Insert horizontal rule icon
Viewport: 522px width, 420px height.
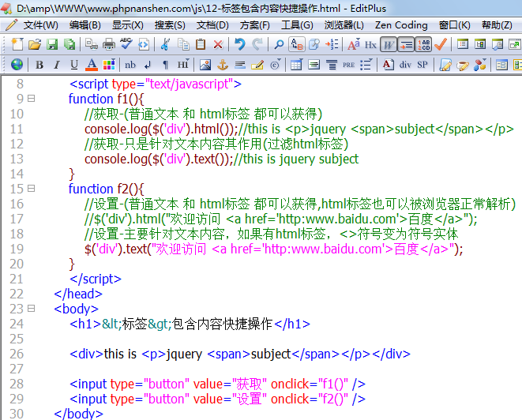click(x=240, y=65)
